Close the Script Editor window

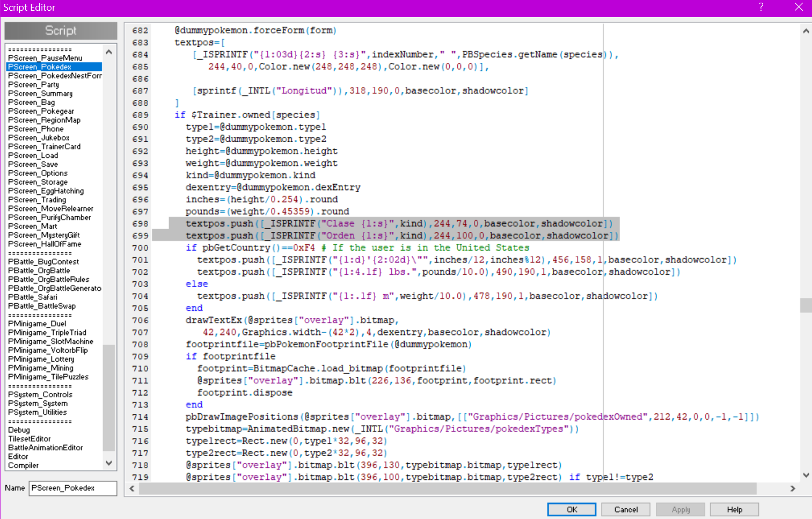coord(799,7)
